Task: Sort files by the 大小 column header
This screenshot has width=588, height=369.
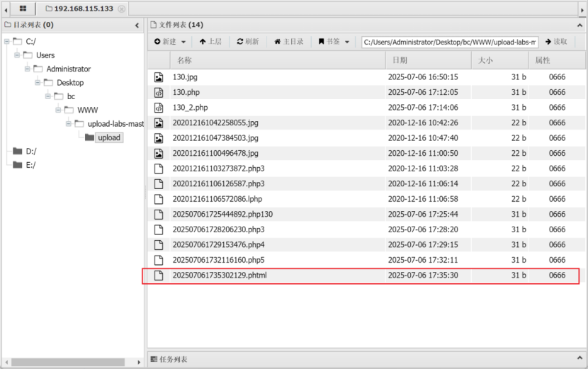Action: [500, 60]
